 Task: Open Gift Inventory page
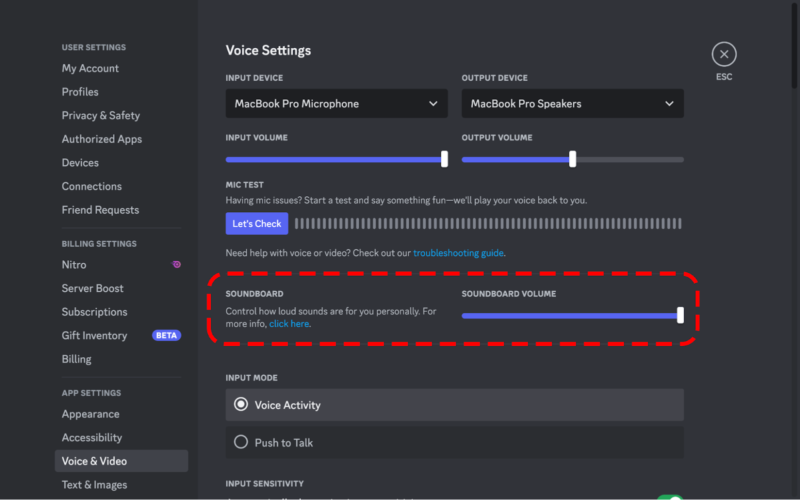click(x=94, y=335)
